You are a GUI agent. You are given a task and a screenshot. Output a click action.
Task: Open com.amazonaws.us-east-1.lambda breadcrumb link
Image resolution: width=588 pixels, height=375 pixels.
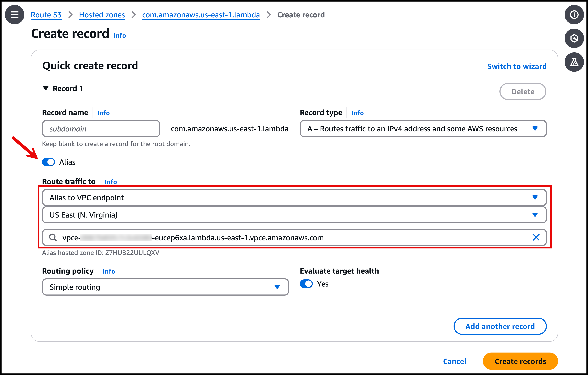click(201, 15)
